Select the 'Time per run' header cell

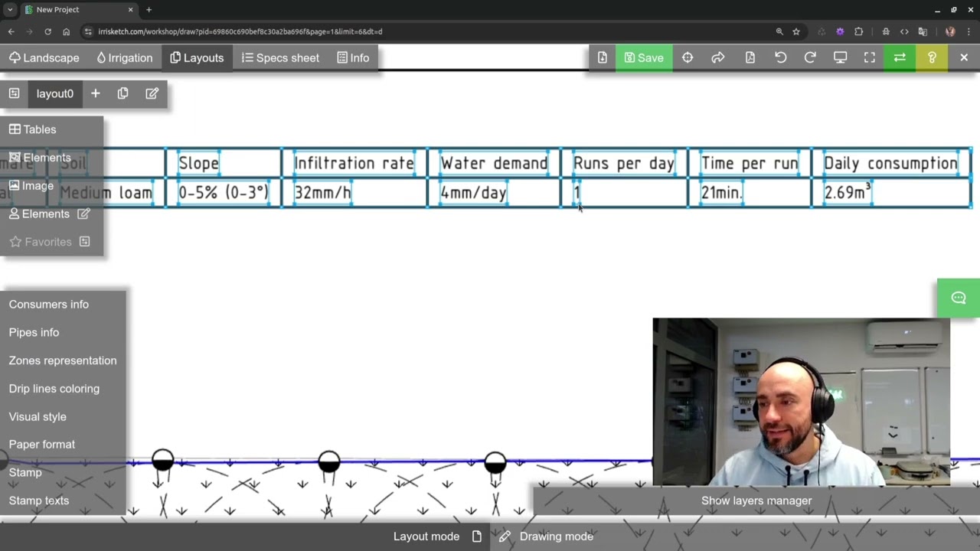pos(750,163)
